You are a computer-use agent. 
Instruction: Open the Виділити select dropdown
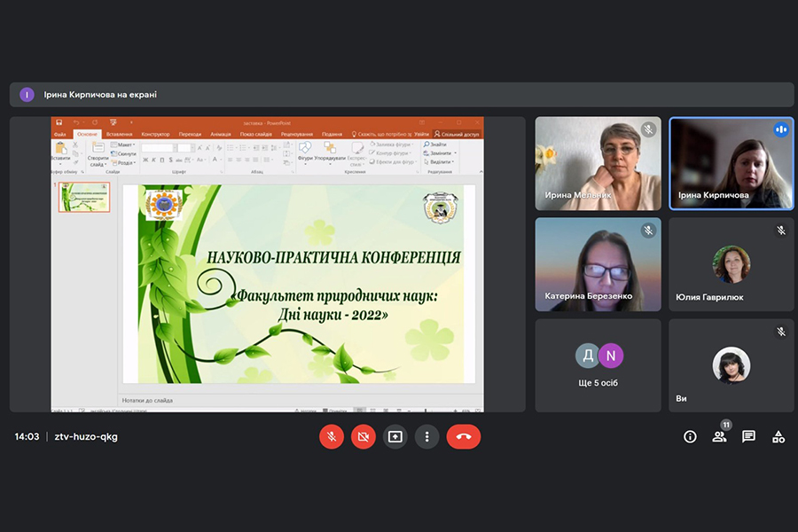pyautogui.click(x=439, y=162)
